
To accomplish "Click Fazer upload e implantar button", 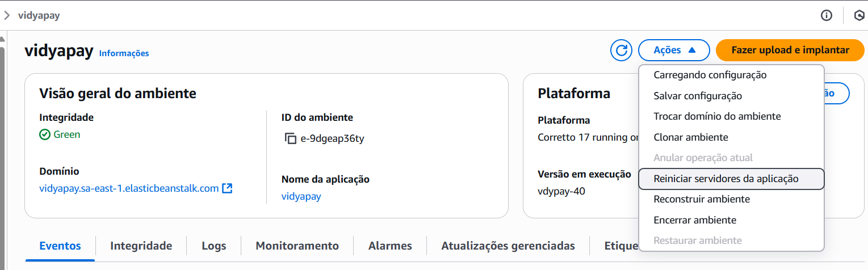I will [790, 50].
